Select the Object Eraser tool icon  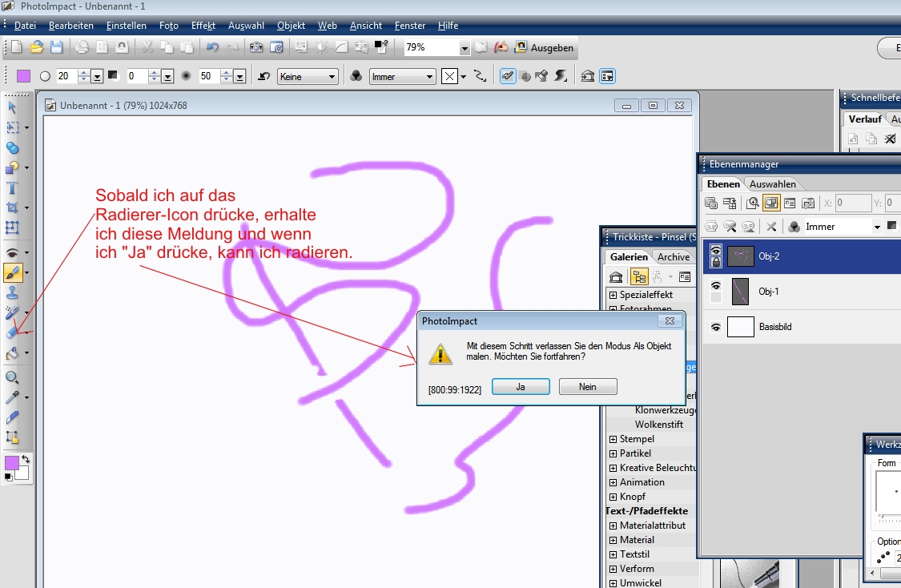pos(12,332)
